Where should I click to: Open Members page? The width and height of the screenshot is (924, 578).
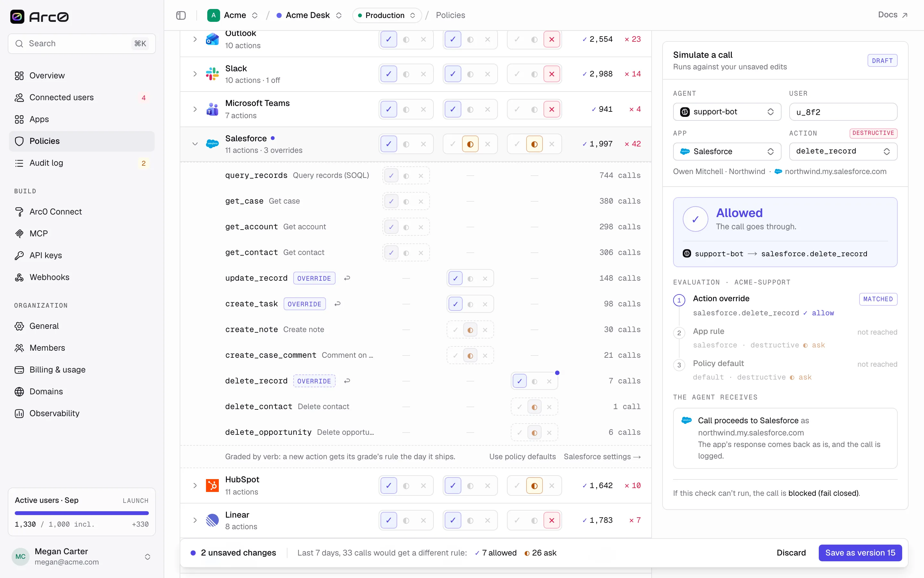click(82, 348)
